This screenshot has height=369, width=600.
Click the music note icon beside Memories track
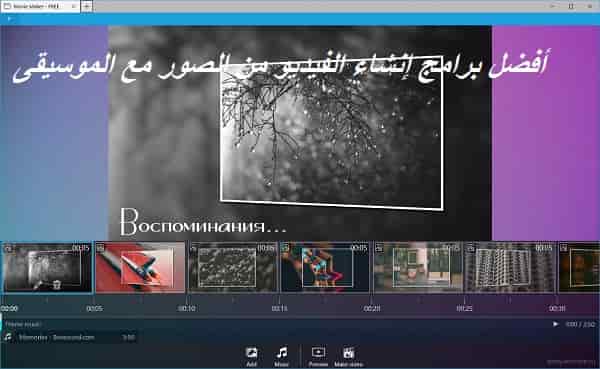click(x=8, y=337)
